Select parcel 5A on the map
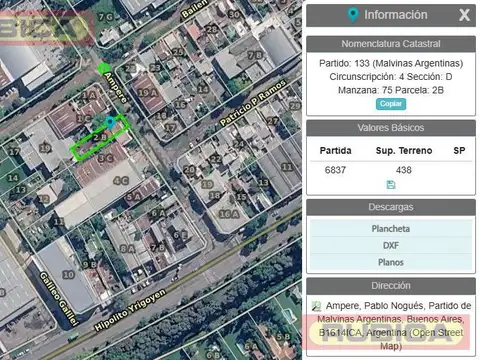The image size is (480, 360). [134, 197]
